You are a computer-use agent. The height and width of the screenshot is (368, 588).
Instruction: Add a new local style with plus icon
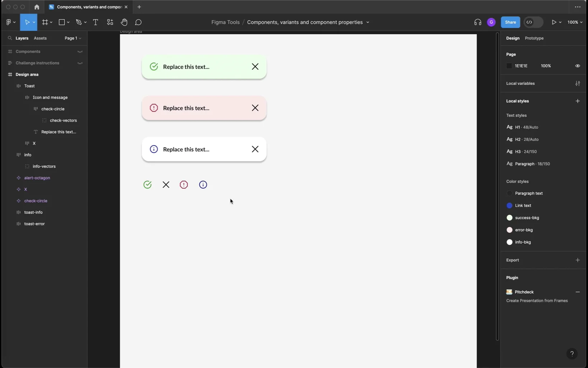[x=578, y=101]
